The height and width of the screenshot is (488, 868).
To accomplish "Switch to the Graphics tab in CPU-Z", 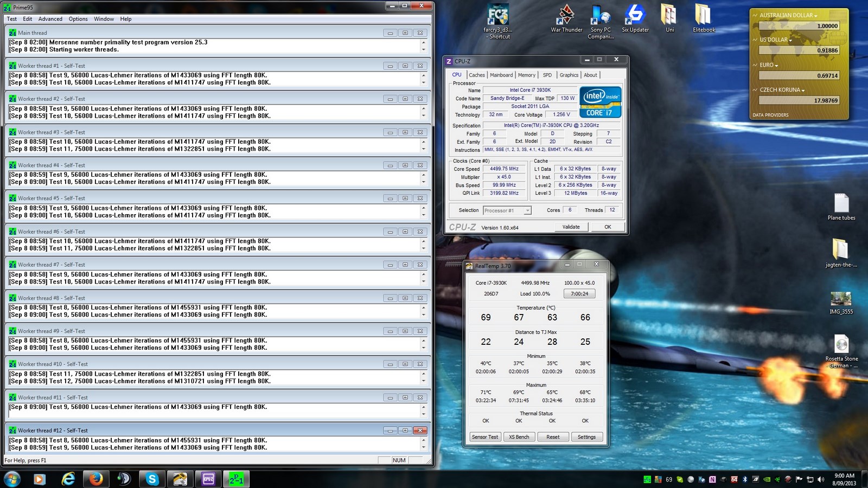I will tap(569, 75).
